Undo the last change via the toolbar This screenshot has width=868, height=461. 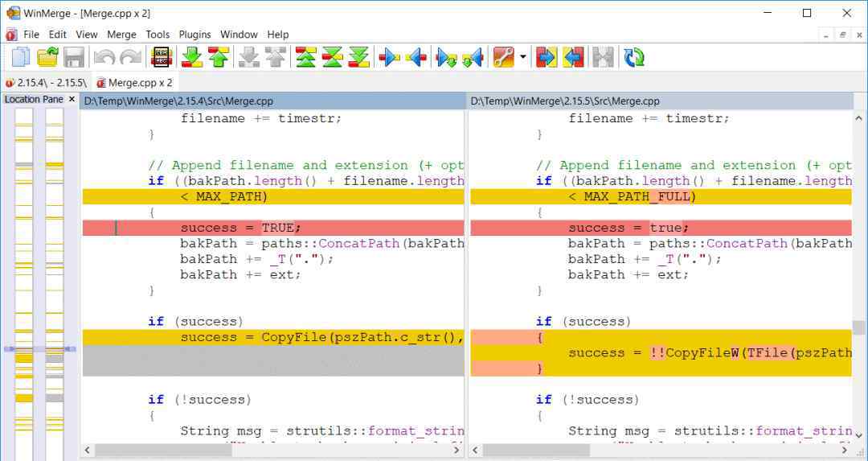(x=104, y=58)
